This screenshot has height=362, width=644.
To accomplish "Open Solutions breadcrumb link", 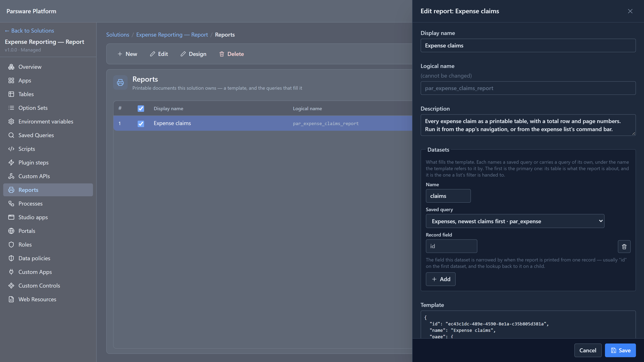I will 118,34.
